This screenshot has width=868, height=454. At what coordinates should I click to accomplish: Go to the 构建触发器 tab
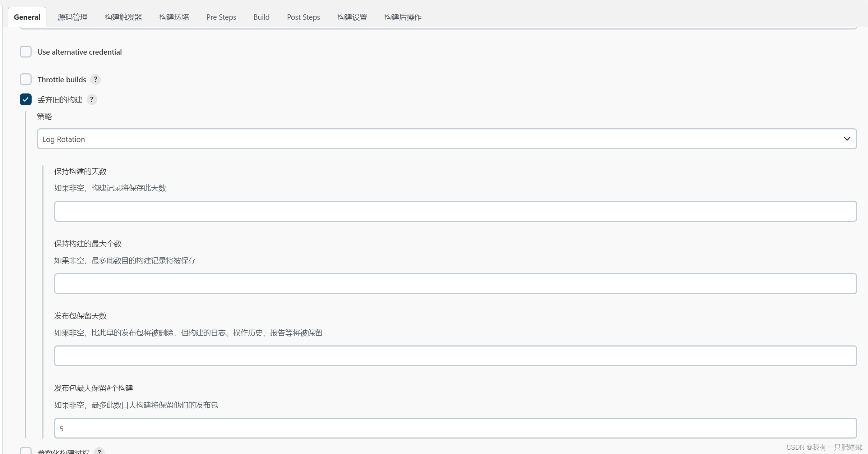pos(123,17)
